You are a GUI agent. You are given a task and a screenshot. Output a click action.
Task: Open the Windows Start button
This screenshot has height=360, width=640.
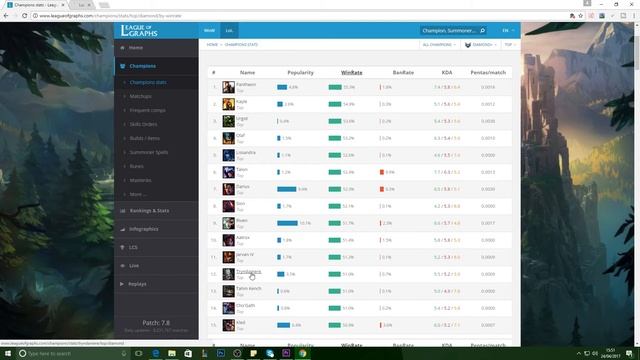point(7,353)
